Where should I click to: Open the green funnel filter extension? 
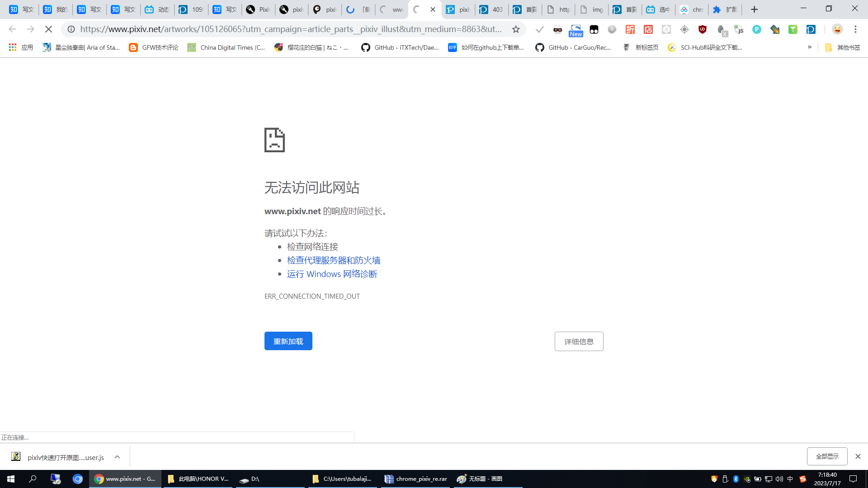click(793, 29)
